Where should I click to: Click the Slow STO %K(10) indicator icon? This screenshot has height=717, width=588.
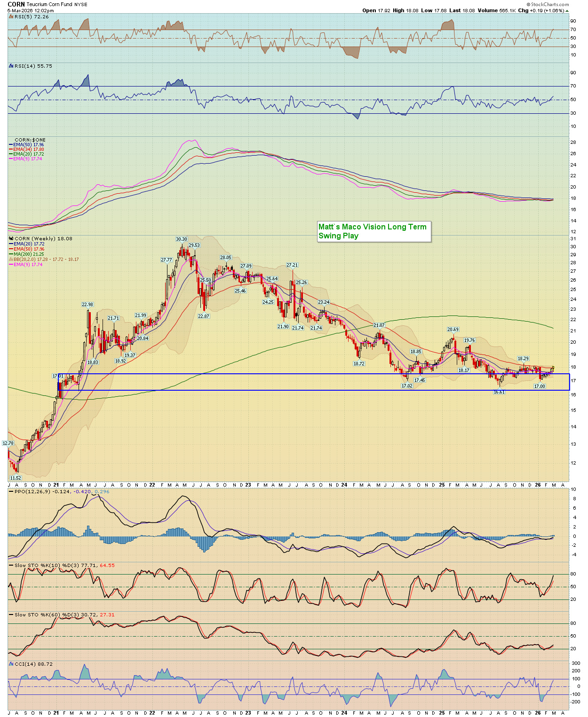point(11,565)
